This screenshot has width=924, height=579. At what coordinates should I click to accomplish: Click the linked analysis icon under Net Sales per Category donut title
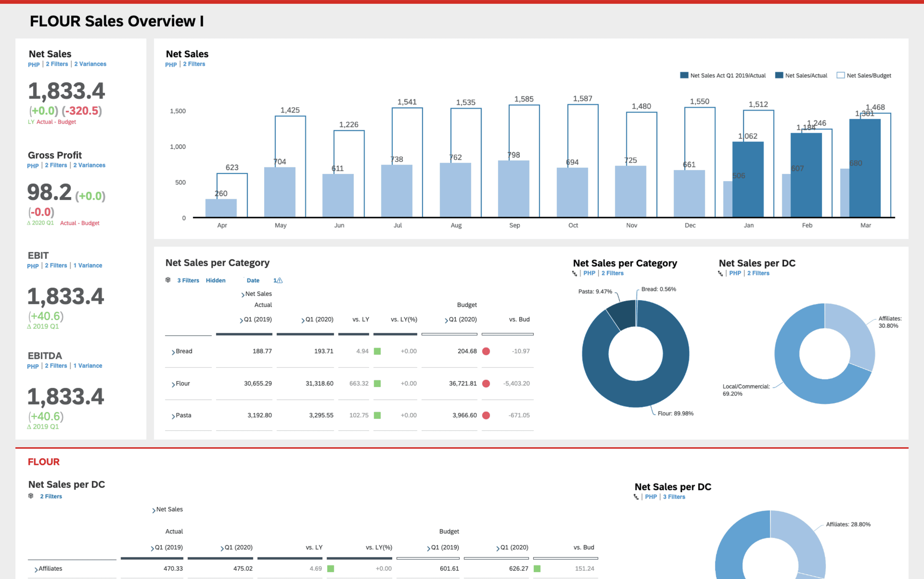pos(574,273)
